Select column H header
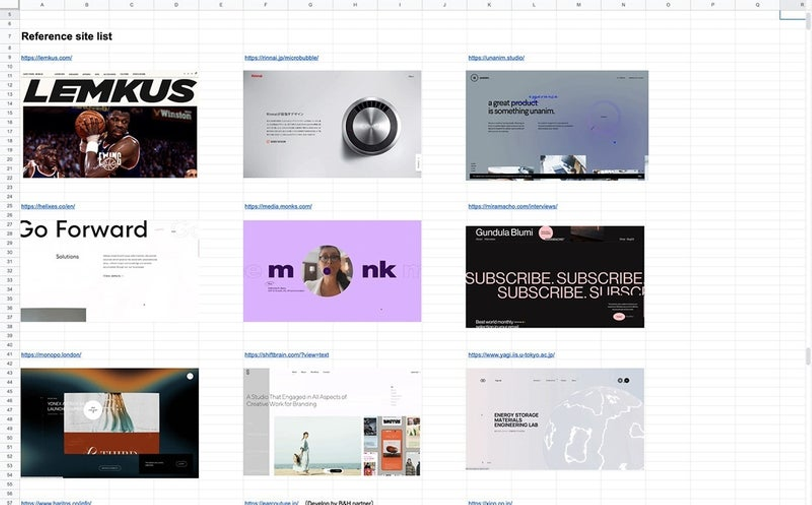The image size is (812, 505). click(x=355, y=5)
